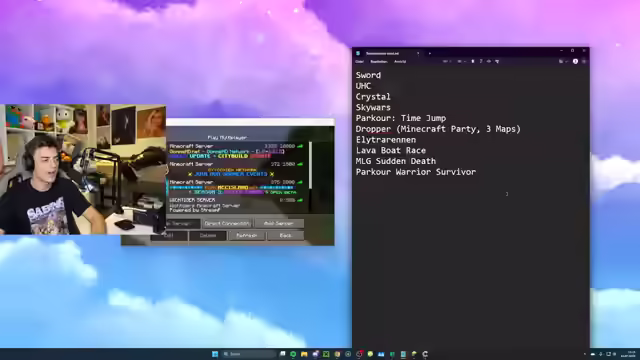Viewport: 640px width, 360px height.
Task: Toggle bold formatting in Notepad toolbar
Action: (473, 61)
